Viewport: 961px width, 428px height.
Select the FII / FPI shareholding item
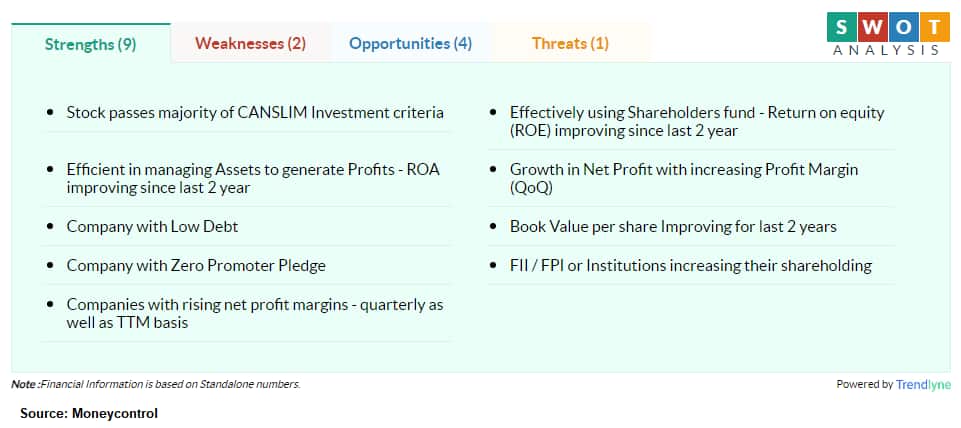coord(691,266)
